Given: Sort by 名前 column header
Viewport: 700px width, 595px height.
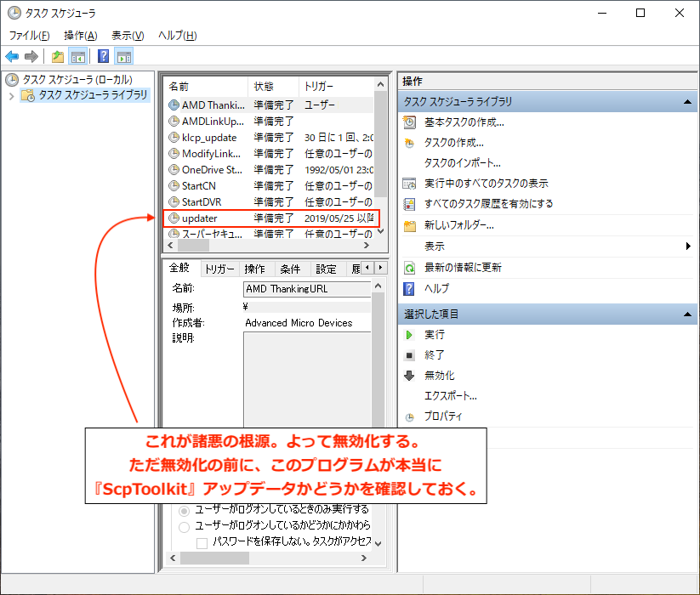Looking at the screenshot, I should click(x=205, y=87).
